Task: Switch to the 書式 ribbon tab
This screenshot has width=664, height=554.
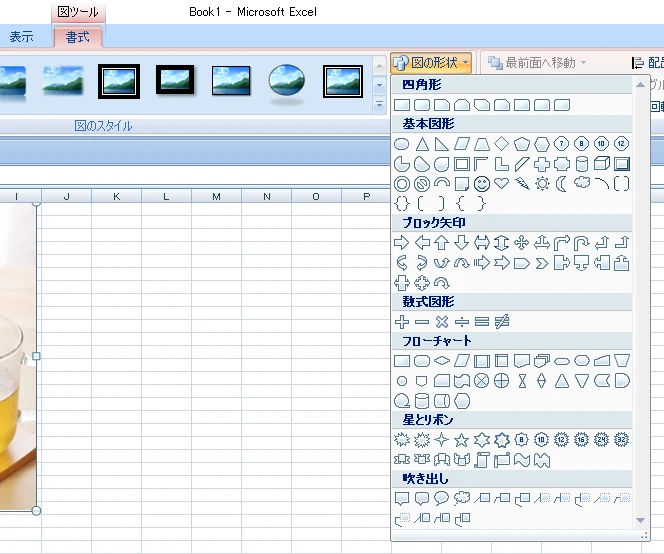Action: 77,37
